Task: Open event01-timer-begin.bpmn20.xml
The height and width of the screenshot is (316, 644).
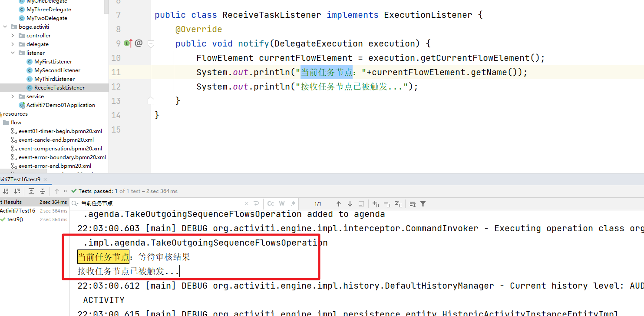Action: [x=60, y=131]
